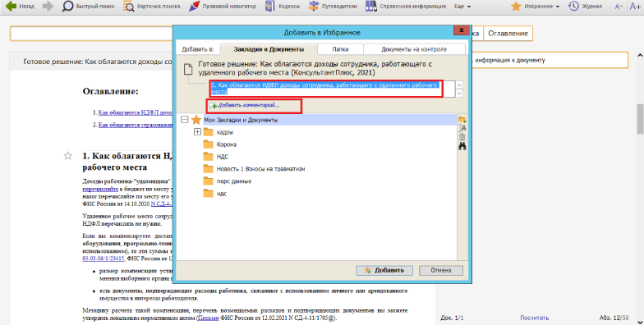Expand the кадры folder node
The image size is (644, 325).
point(197,131)
